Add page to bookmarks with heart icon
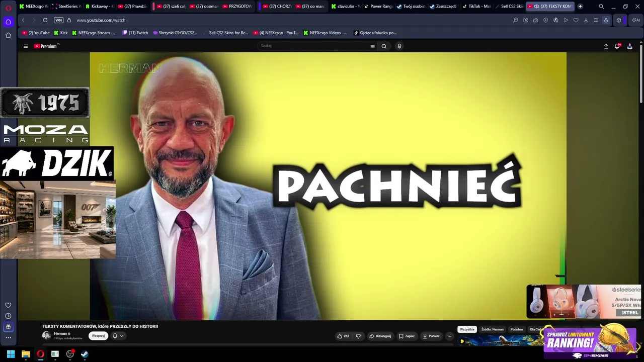Image resolution: width=644 pixels, height=362 pixels. pos(576,20)
